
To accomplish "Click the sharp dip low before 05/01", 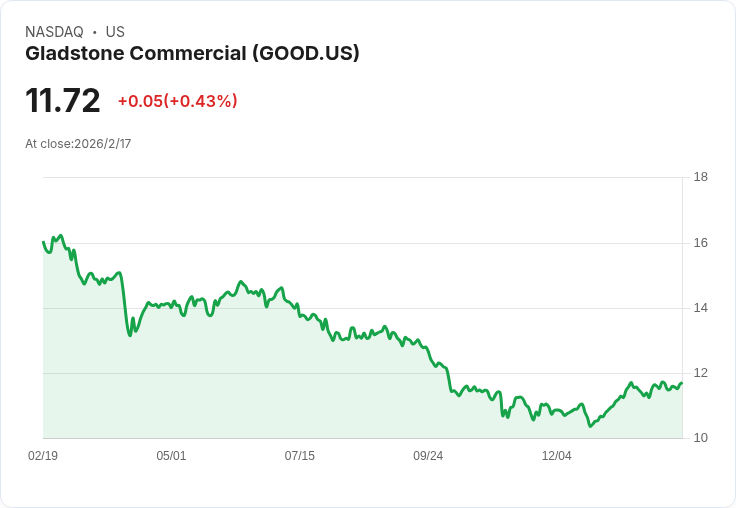I will [130, 335].
